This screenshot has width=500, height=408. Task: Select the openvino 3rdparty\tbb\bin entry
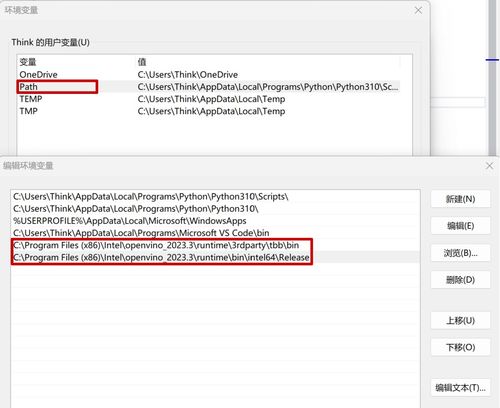point(215,245)
